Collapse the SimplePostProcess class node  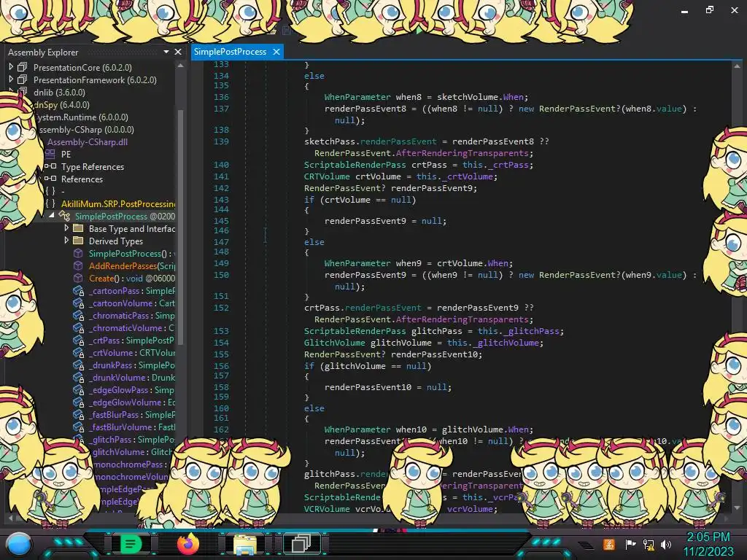[x=52, y=216]
